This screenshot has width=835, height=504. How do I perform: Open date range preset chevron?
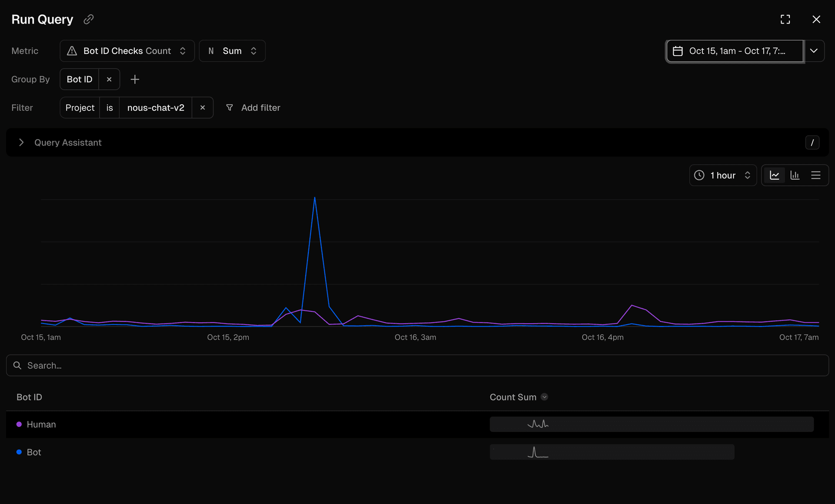[x=814, y=51]
